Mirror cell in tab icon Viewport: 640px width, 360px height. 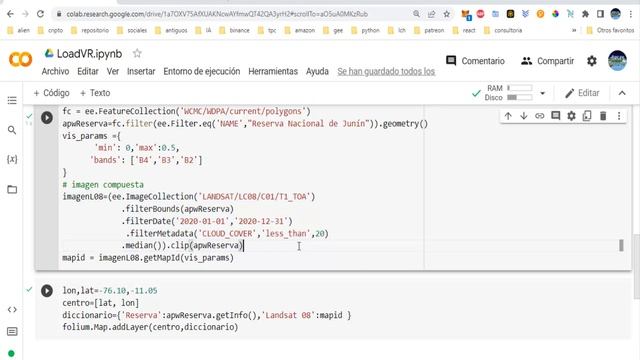(587, 116)
